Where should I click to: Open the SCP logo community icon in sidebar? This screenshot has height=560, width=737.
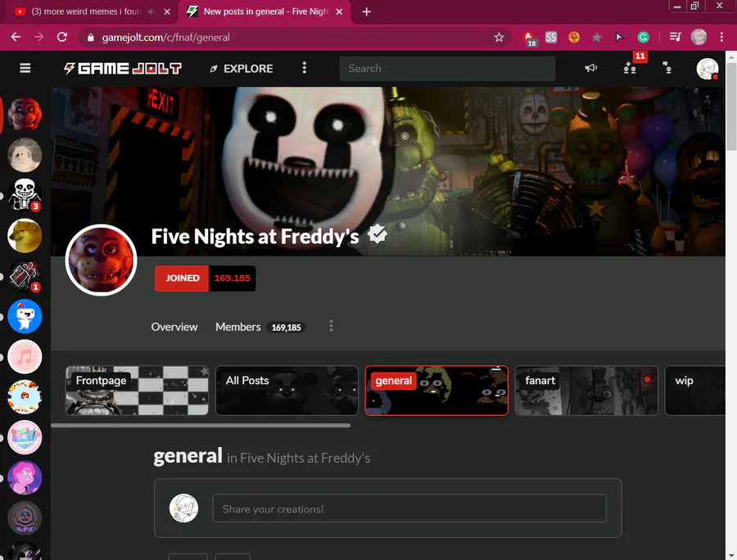pyautogui.click(x=25, y=519)
